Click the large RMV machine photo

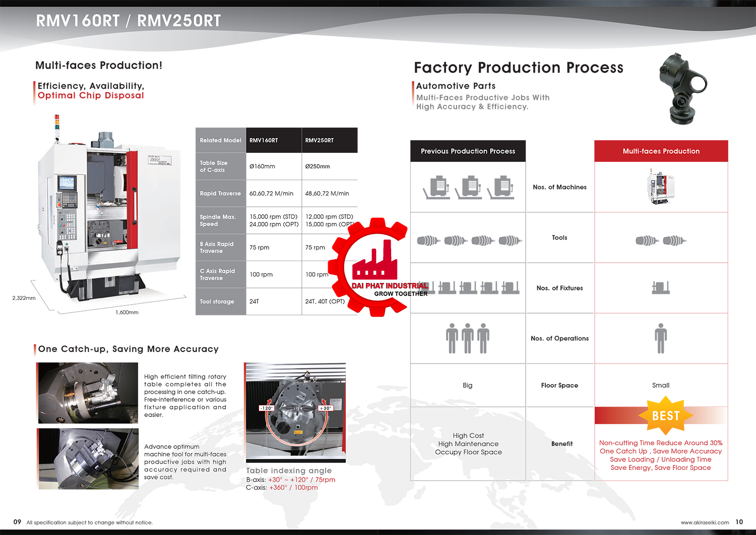tap(108, 212)
